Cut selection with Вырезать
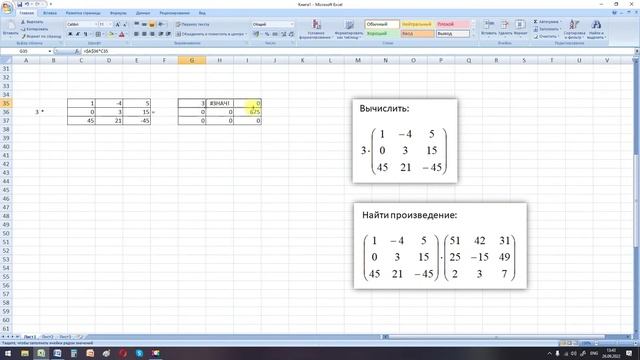The height and width of the screenshot is (360, 640). pyautogui.click(x=32, y=22)
